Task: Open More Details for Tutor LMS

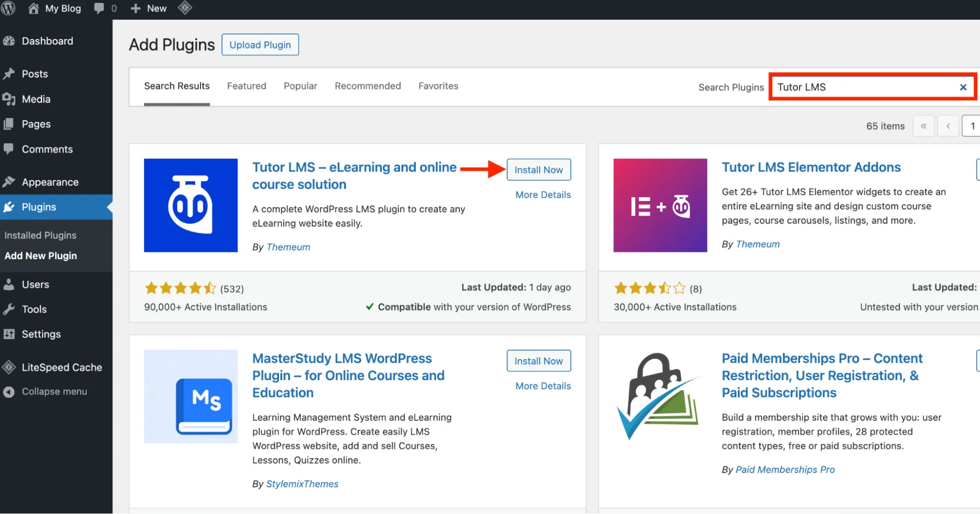Action: [x=543, y=195]
